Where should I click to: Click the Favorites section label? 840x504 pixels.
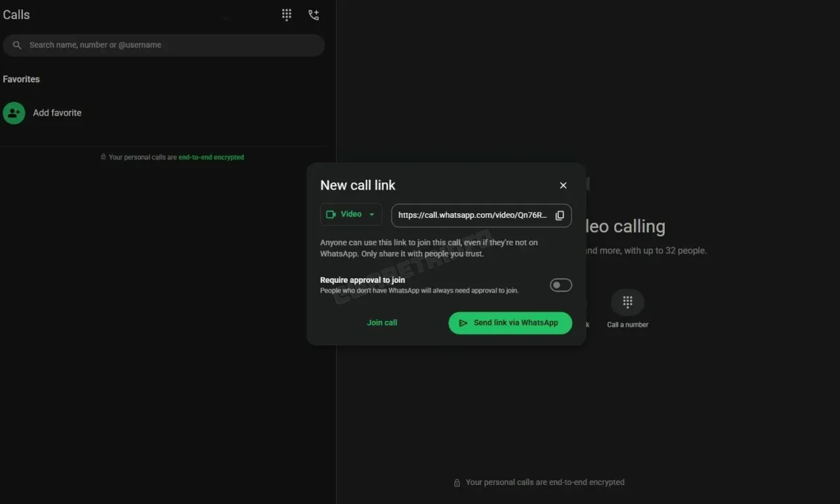coord(21,79)
